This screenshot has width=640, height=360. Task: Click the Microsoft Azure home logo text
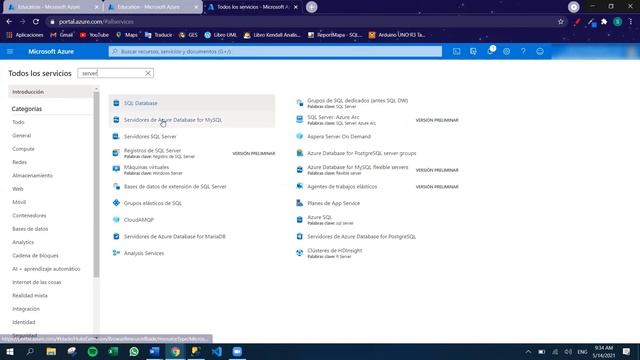pos(51,51)
